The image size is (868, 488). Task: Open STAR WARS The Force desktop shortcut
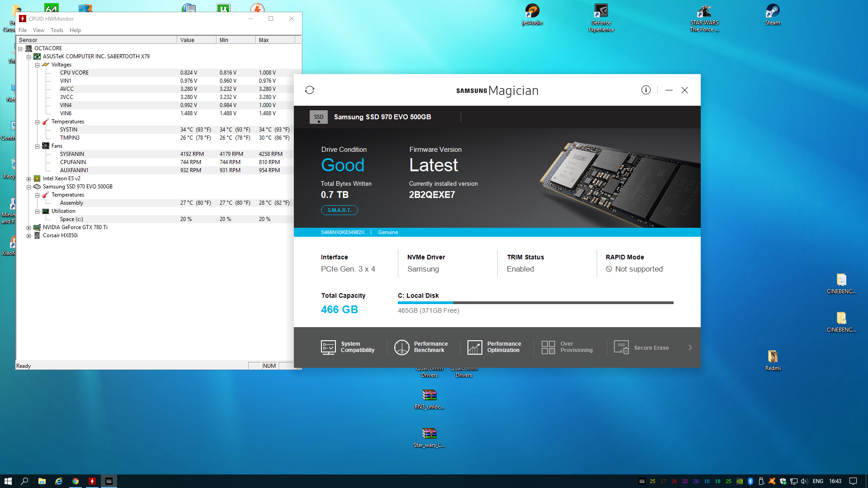point(704,18)
